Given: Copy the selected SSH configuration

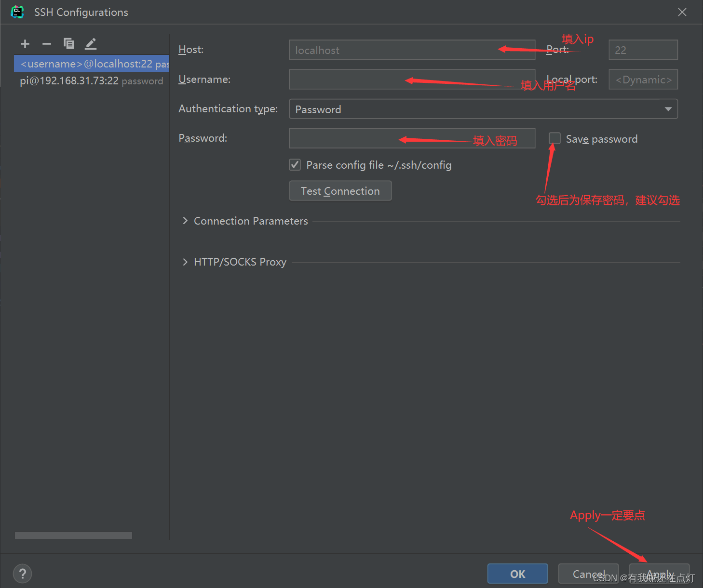Looking at the screenshot, I should tap(69, 44).
